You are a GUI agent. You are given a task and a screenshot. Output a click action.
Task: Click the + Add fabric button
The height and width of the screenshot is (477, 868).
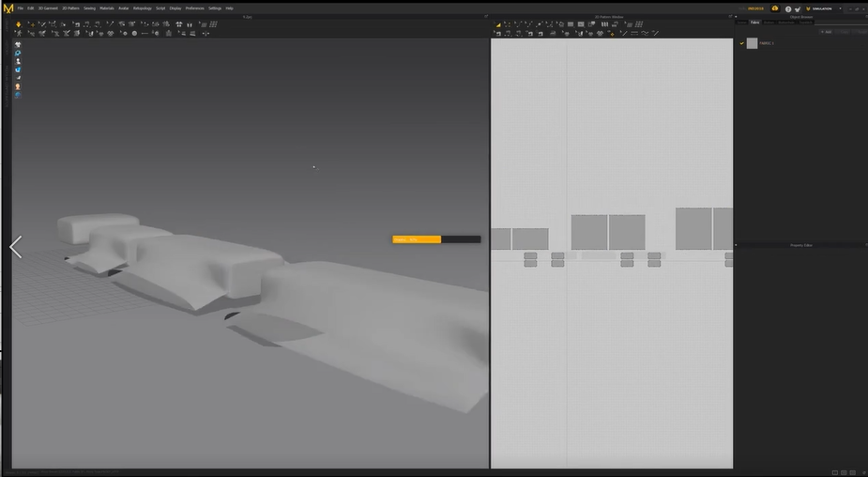tap(826, 32)
